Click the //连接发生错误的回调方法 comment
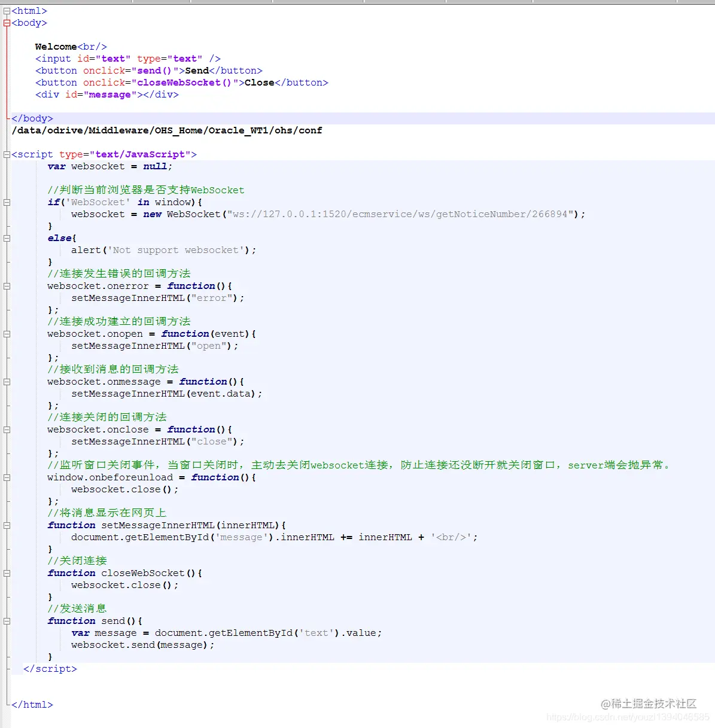This screenshot has height=728, width=715. coord(119,273)
